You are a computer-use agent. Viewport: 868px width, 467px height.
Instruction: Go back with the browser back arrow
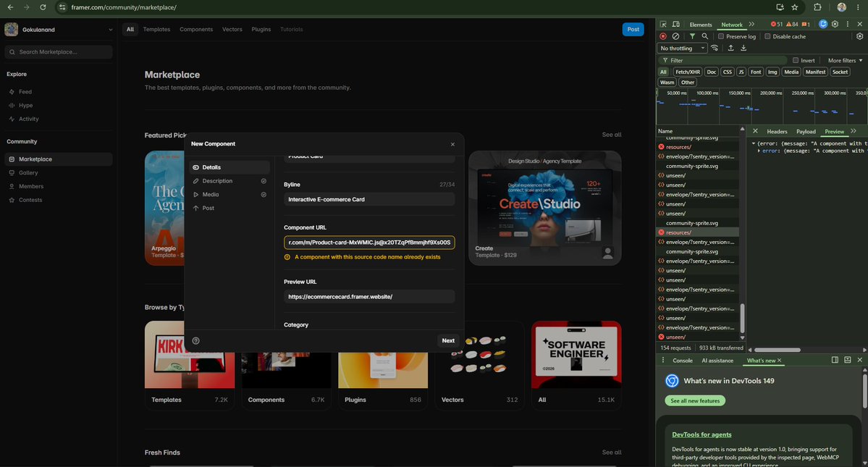pos(11,7)
